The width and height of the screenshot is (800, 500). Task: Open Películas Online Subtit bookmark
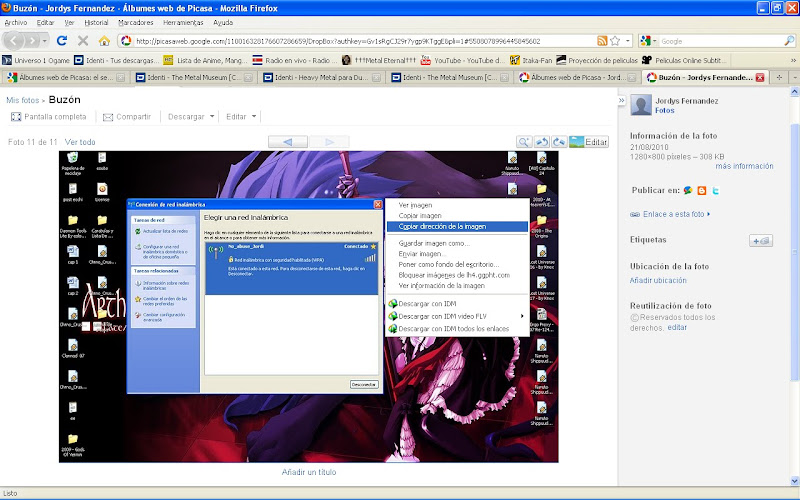(x=684, y=60)
